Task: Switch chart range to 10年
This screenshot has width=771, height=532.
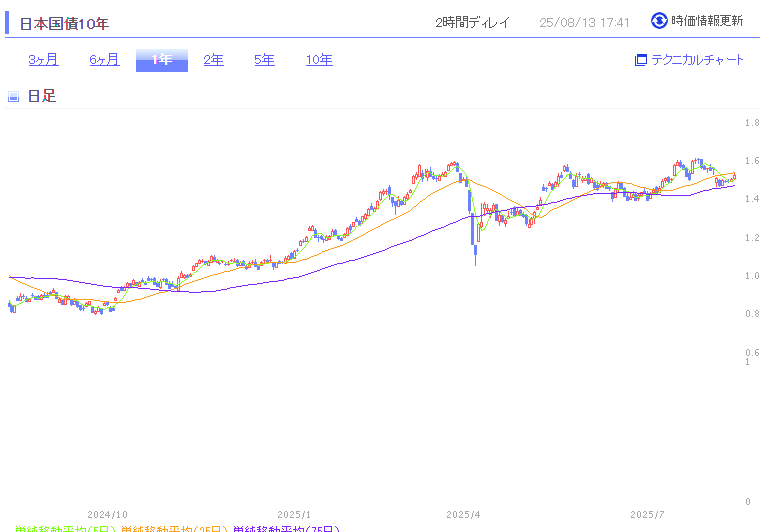Action: pyautogui.click(x=319, y=60)
